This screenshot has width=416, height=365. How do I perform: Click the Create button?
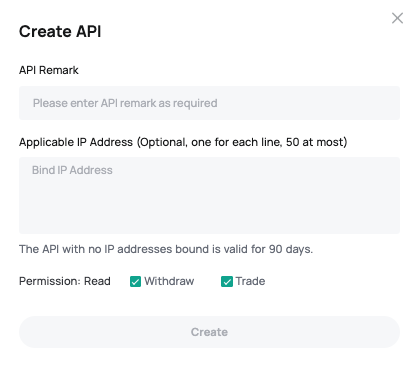tap(209, 332)
